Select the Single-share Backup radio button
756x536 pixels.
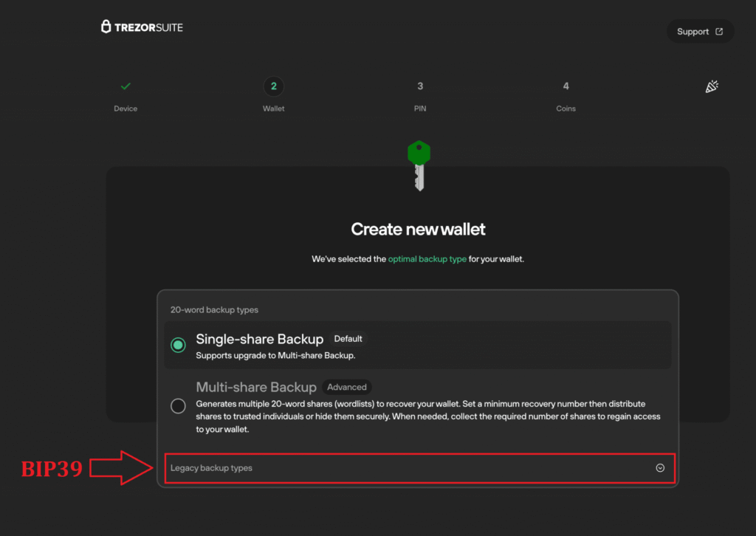pyautogui.click(x=178, y=345)
